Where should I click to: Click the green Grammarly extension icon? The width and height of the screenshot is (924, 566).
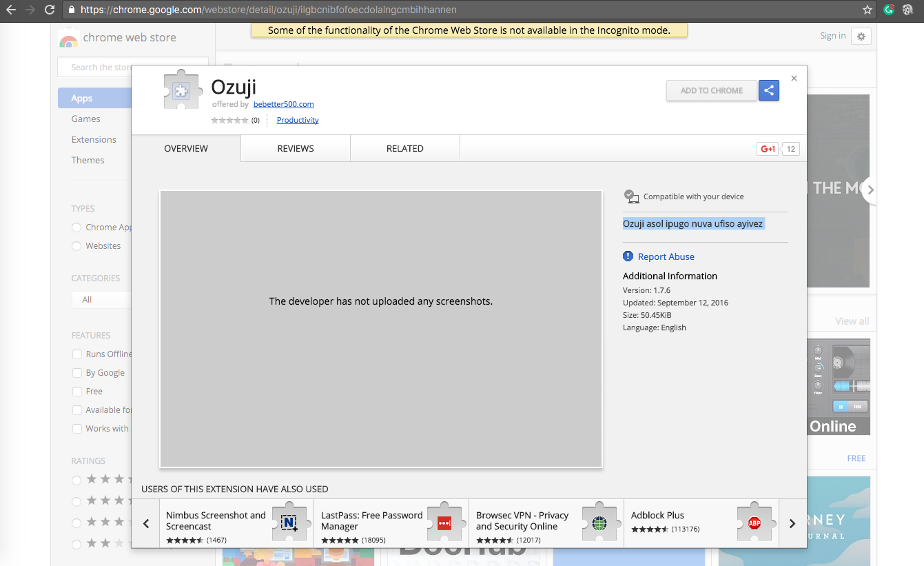pos(890,10)
